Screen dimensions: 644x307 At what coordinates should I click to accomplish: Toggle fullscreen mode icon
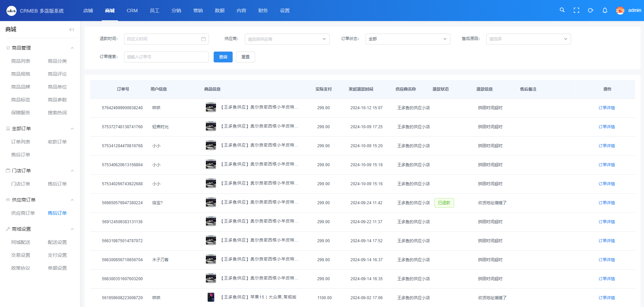(x=576, y=11)
